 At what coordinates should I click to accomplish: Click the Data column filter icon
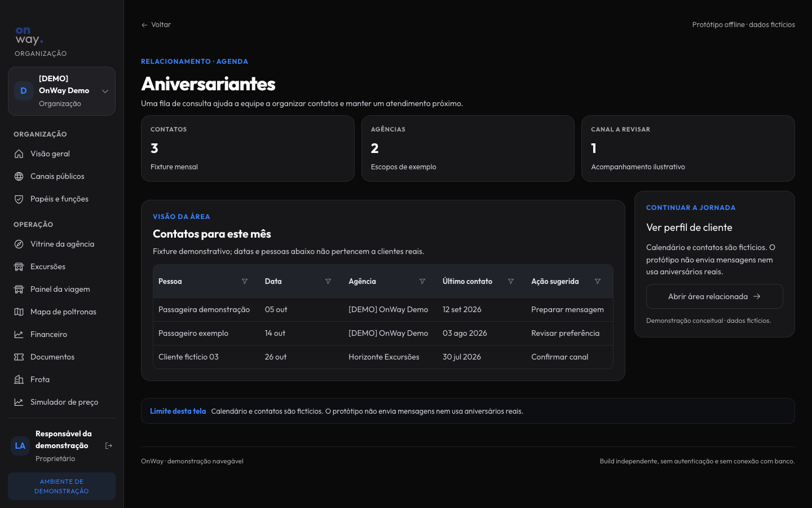pos(328,281)
